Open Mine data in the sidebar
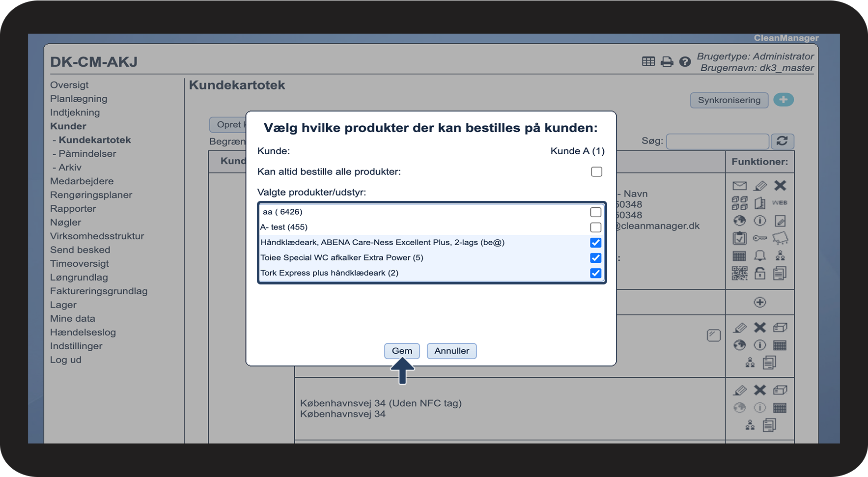 coord(73,319)
